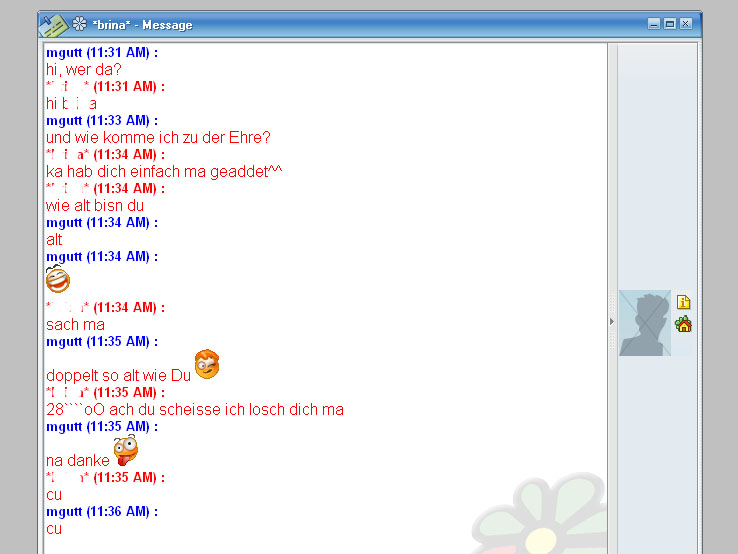Select the winking emoticon after 'doppelt so alt'

pyautogui.click(x=207, y=364)
